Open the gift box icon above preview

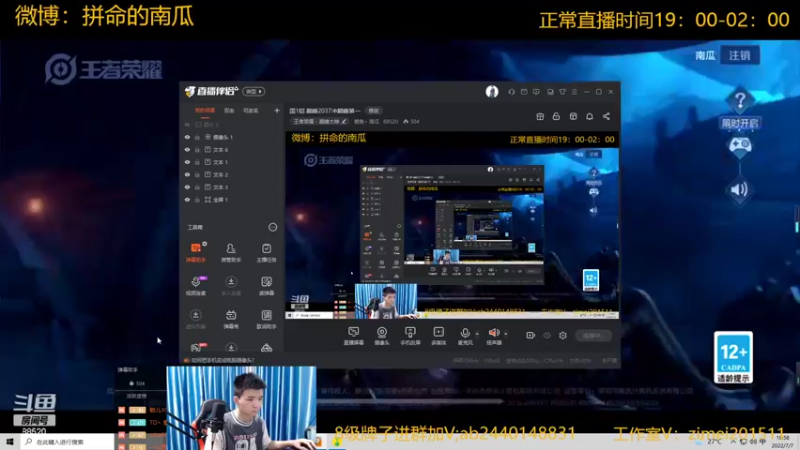coord(540,116)
